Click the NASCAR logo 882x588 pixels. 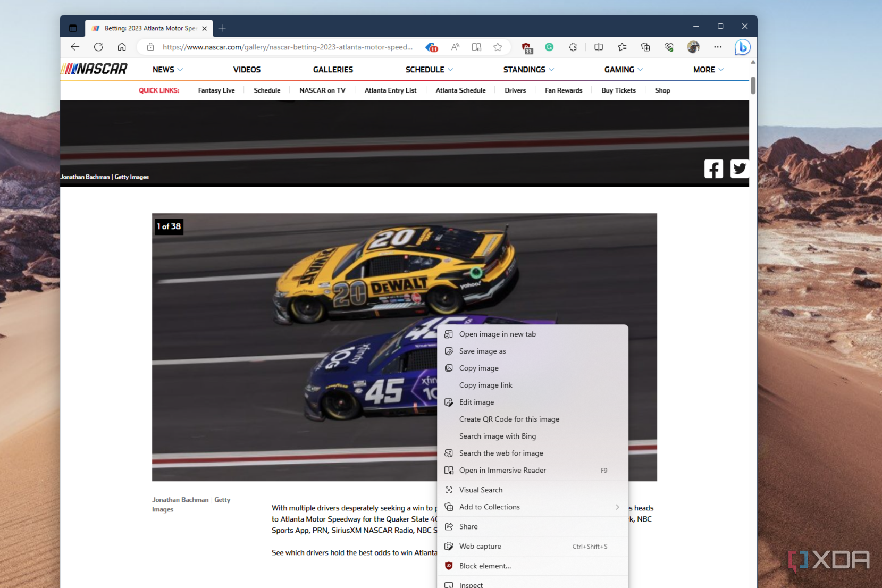[94, 69]
